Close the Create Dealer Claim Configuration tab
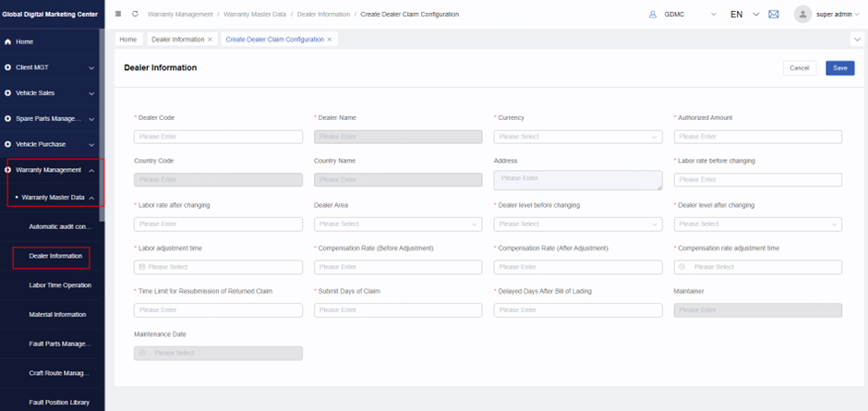 (x=330, y=40)
